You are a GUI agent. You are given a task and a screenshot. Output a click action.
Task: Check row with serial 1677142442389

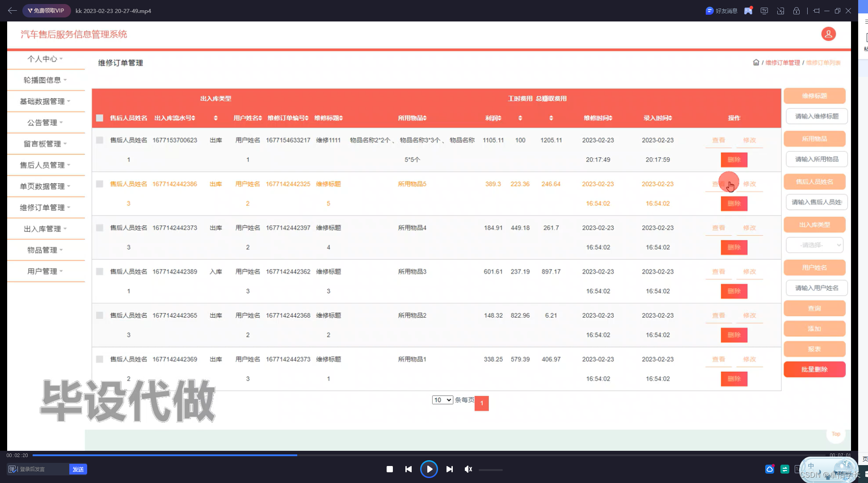point(100,271)
